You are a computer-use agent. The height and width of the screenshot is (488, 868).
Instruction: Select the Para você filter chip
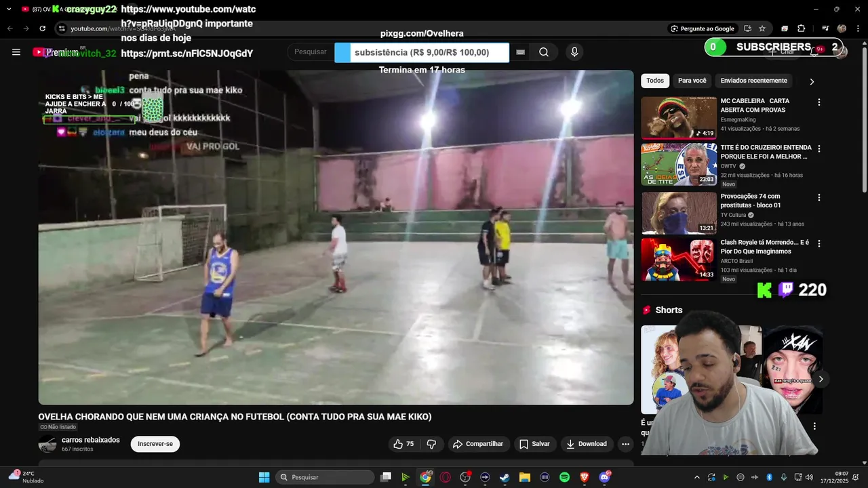[692, 81]
